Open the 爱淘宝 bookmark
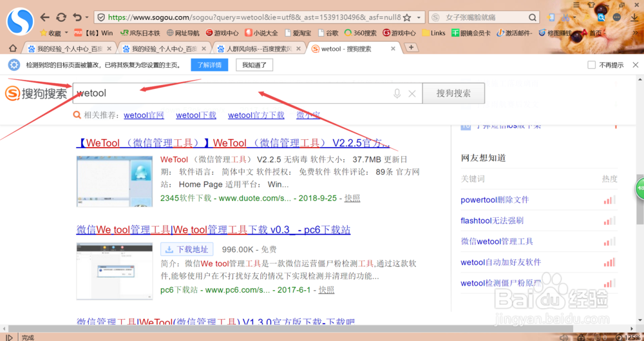 298,33
